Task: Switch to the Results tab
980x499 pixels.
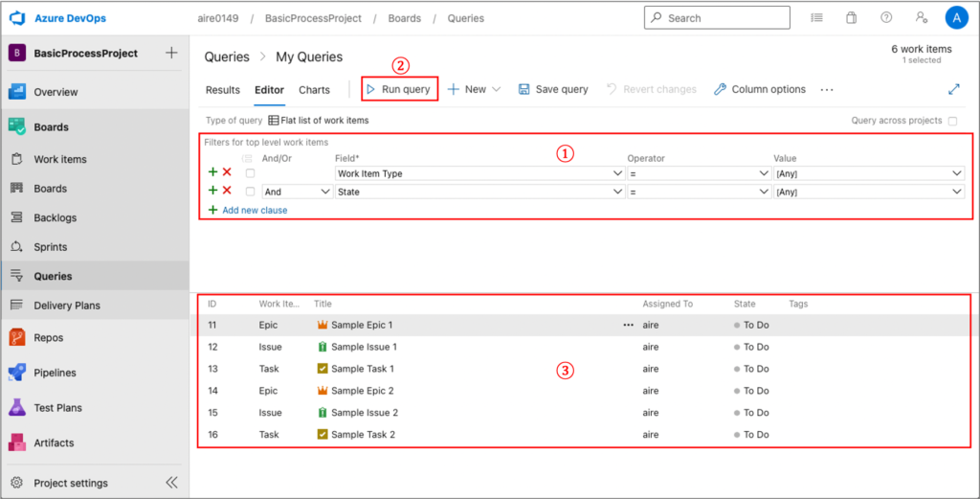Action: click(222, 89)
